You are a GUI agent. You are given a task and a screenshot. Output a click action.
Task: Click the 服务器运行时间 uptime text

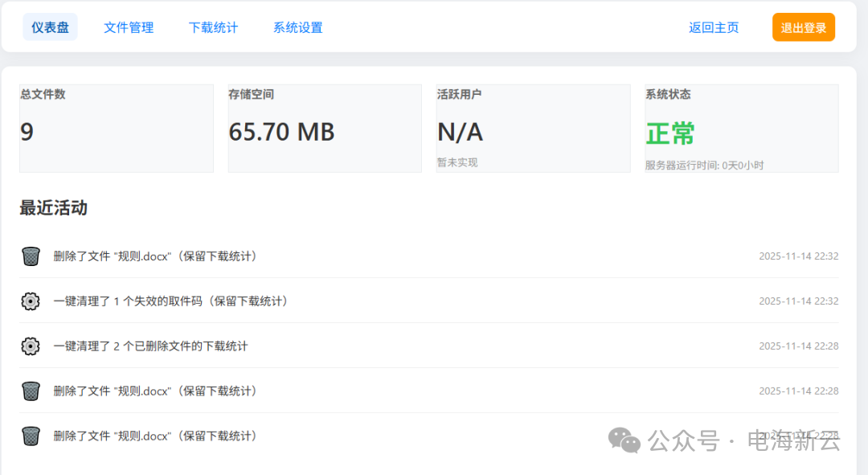(704, 166)
